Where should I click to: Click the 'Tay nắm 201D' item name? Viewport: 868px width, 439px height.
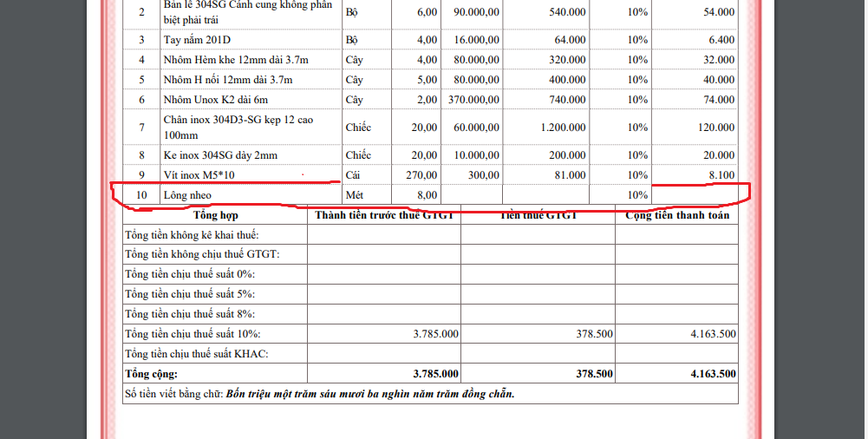pyautogui.click(x=197, y=40)
